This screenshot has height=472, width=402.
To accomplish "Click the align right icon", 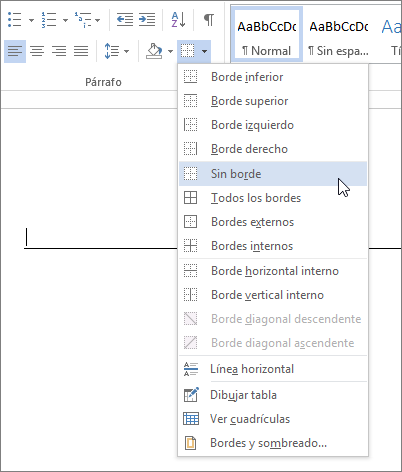I will click(59, 51).
